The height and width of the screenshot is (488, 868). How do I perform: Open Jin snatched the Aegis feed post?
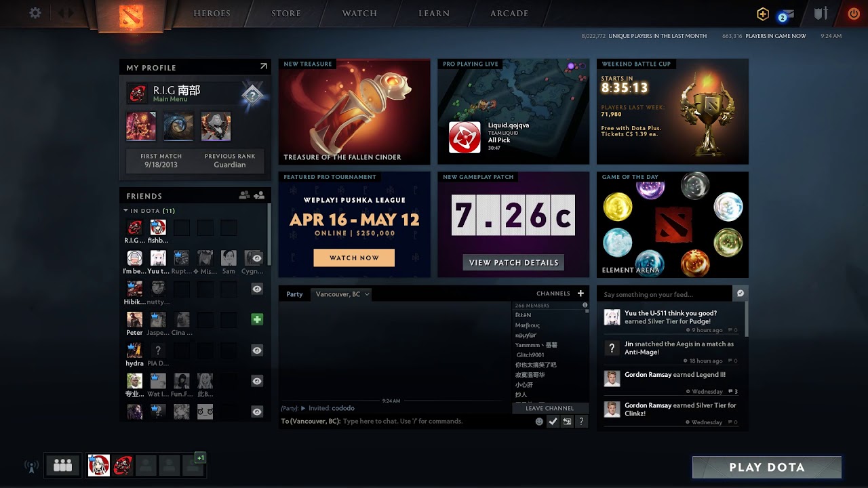click(672, 352)
